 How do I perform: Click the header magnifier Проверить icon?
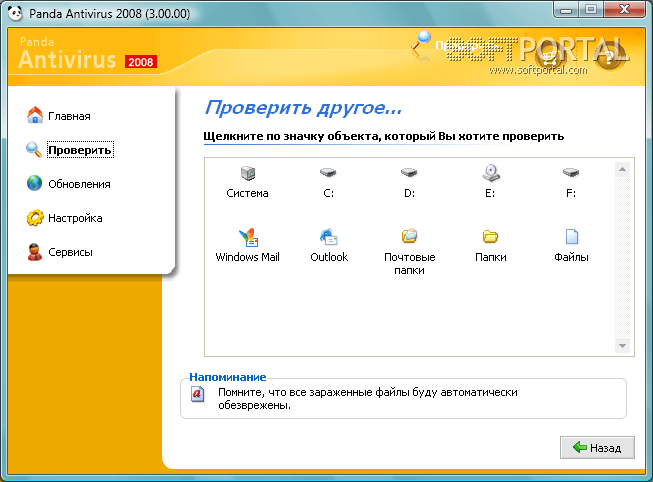pos(421,44)
